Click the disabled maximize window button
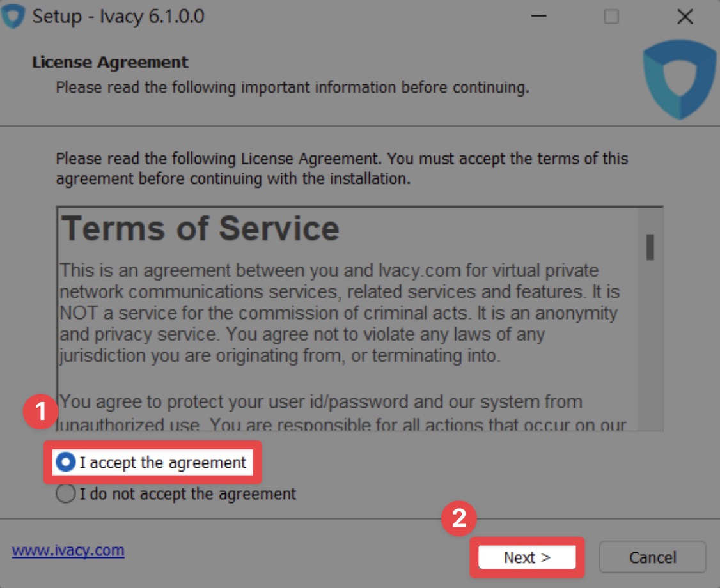This screenshot has width=720, height=588. point(611,17)
